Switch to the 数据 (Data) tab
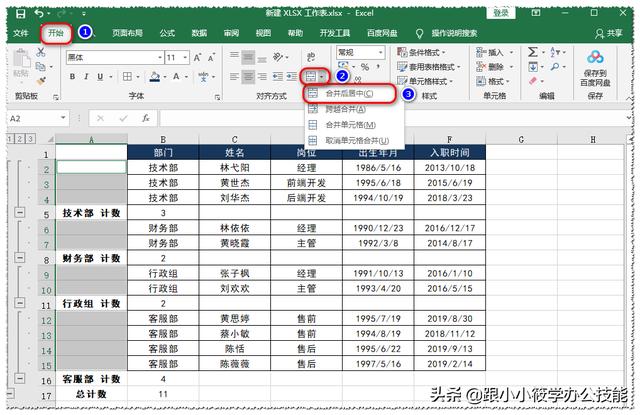This screenshot has height=415, width=640. pyautogui.click(x=199, y=33)
